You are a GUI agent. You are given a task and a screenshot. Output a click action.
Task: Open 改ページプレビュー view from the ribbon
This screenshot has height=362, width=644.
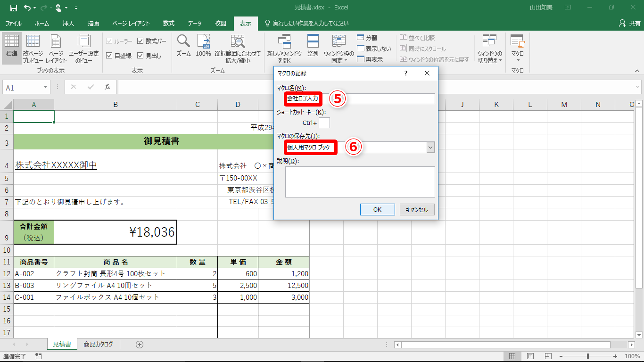(33, 48)
